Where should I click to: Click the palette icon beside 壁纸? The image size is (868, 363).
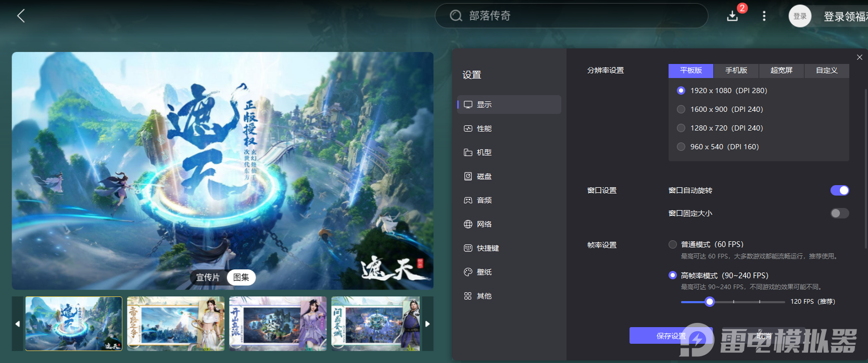468,272
